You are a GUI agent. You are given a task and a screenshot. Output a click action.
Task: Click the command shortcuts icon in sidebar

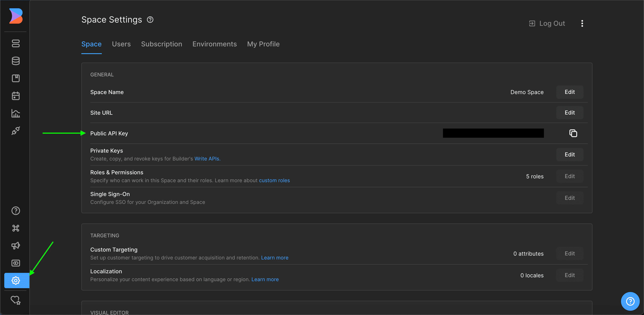pos(16,228)
